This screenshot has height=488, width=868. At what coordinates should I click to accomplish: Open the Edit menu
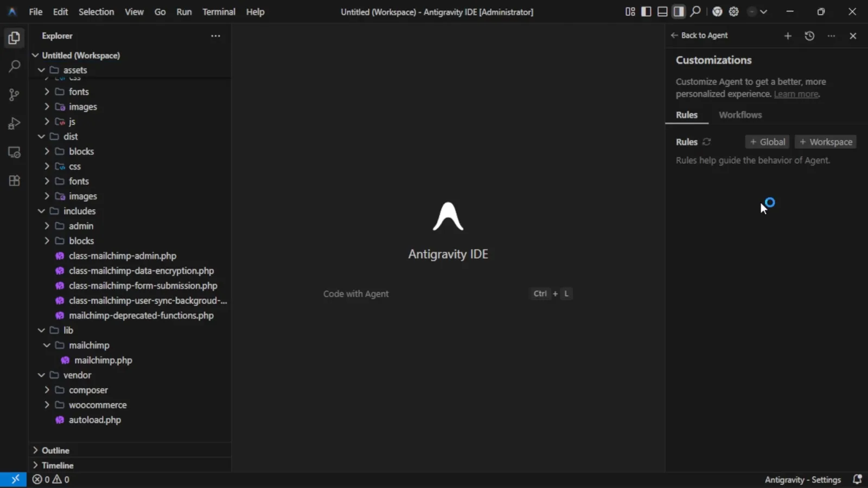click(60, 11)
